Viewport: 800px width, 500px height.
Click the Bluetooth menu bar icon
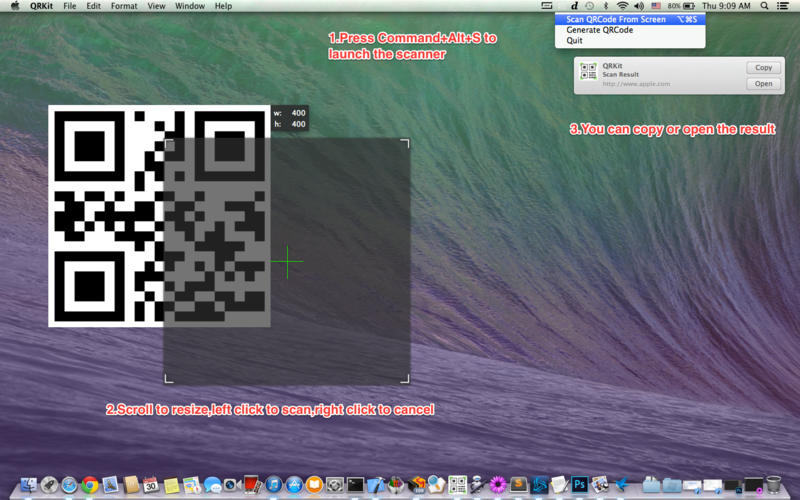[x=605, y=6]
